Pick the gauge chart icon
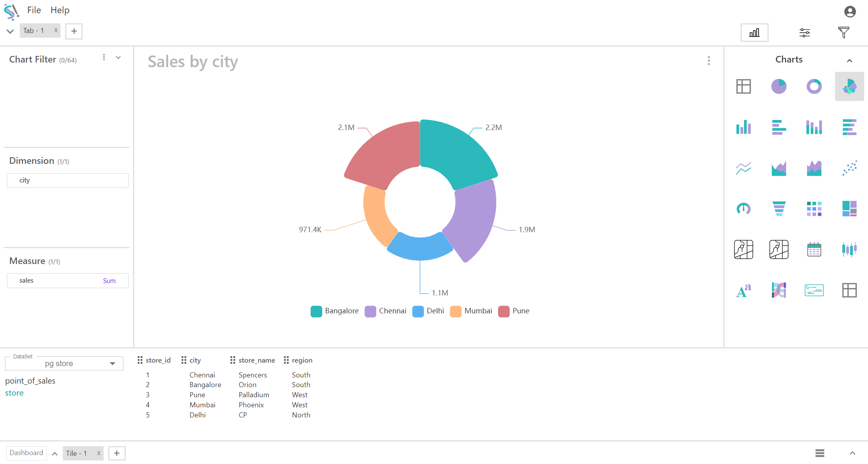This screenshot has height=464, width=868. click(x=743, y=209)
